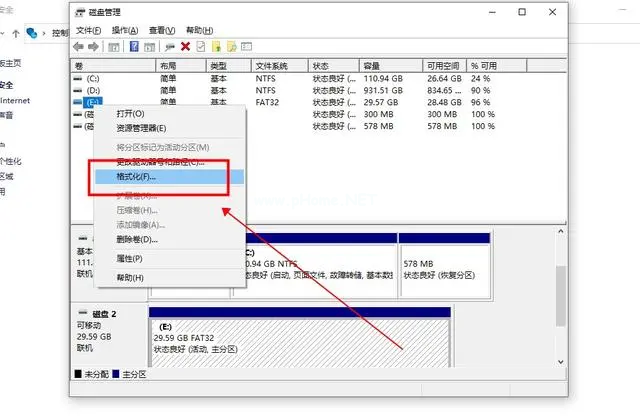This screenshot has height=417, width=640.
Task: Open the 查看(V) menu
Action: click(162, 30)
